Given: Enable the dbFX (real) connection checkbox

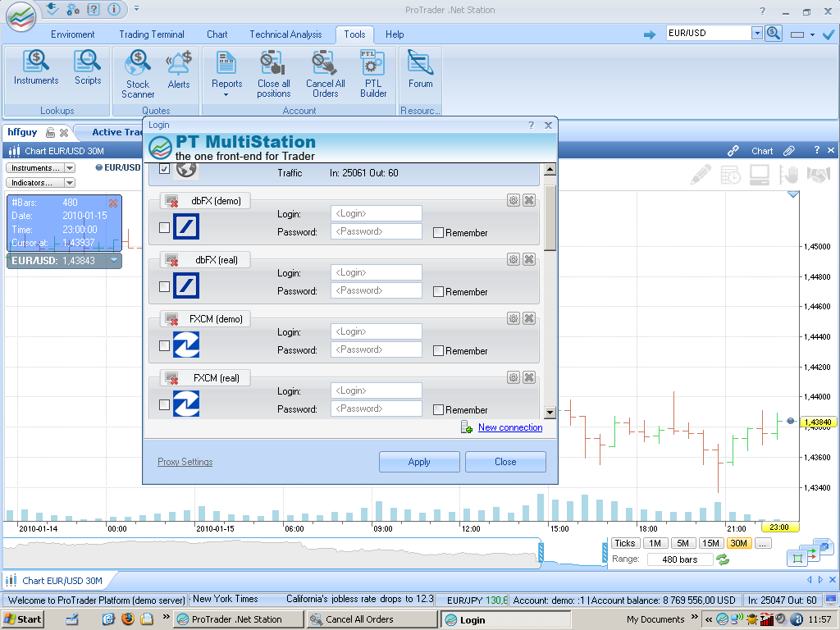Looking at the screenshot, I should click(x=164, y=286).
